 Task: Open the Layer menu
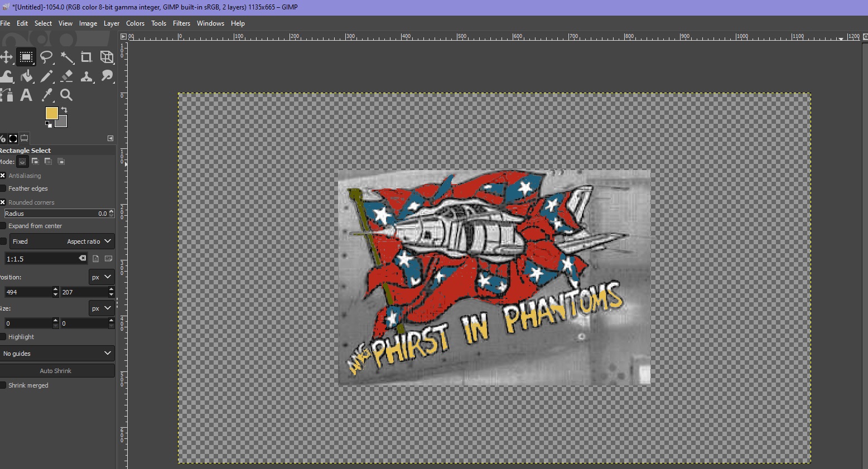click(112, 23)
